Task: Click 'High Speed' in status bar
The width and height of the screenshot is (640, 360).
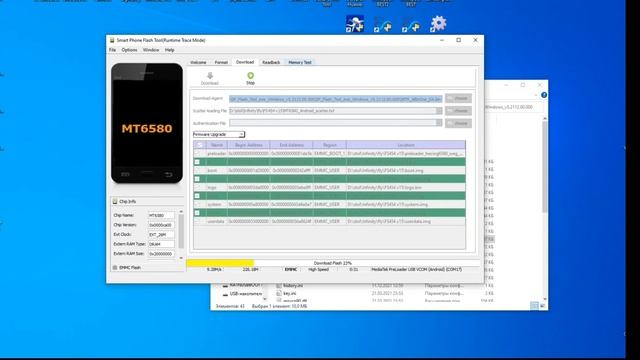Action: 318,269
